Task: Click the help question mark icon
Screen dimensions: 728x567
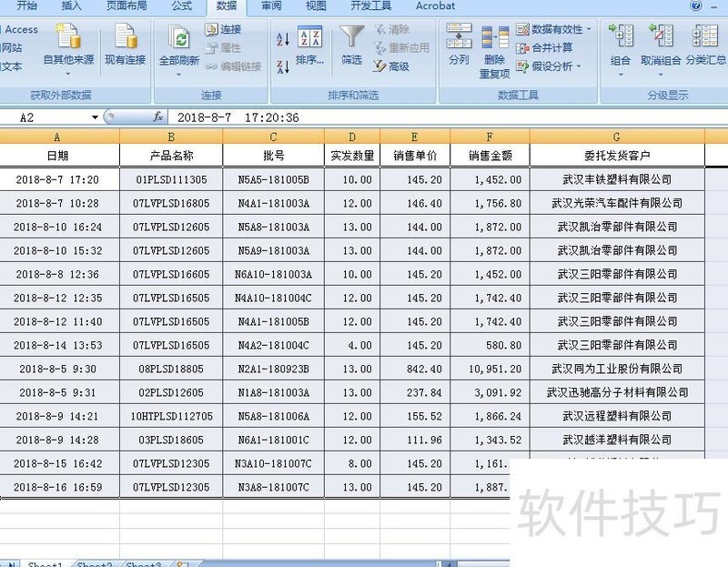Action: (695, 5)
